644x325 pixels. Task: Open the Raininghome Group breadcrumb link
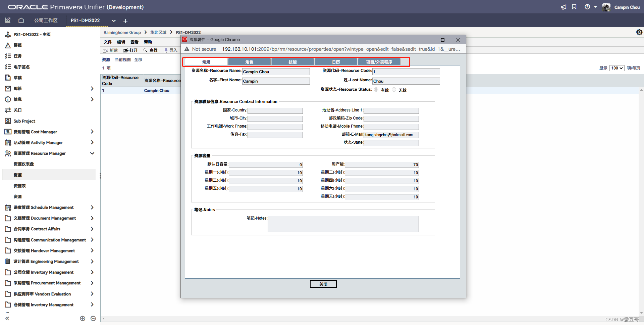[122, 32]
